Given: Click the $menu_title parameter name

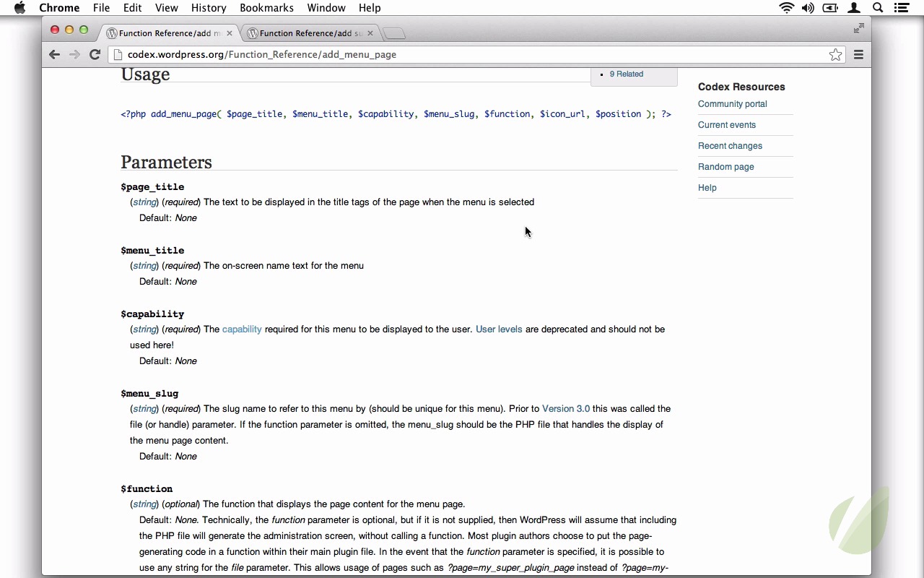Looking at the screenshot, I should tap(152, 251).
